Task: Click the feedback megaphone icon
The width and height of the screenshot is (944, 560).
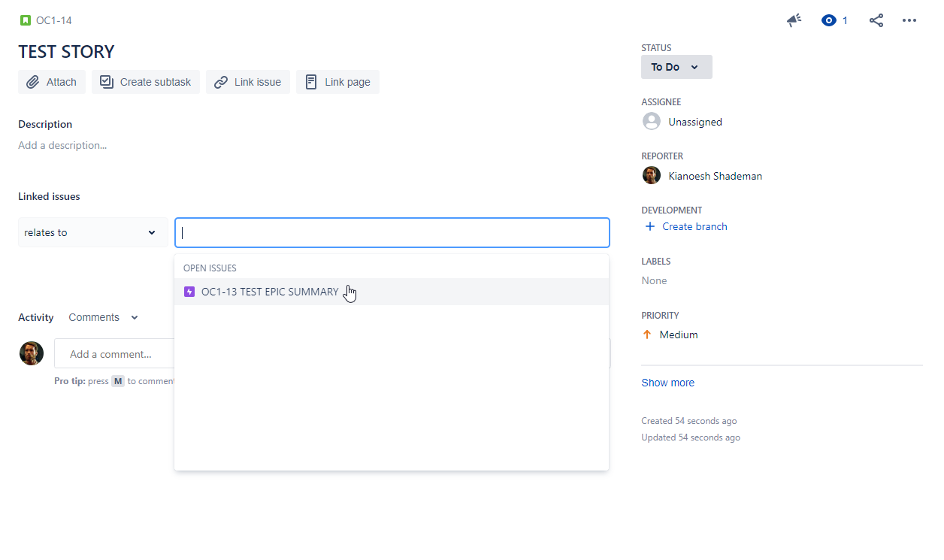Action: pyautogui.click(x=794, y=20)
